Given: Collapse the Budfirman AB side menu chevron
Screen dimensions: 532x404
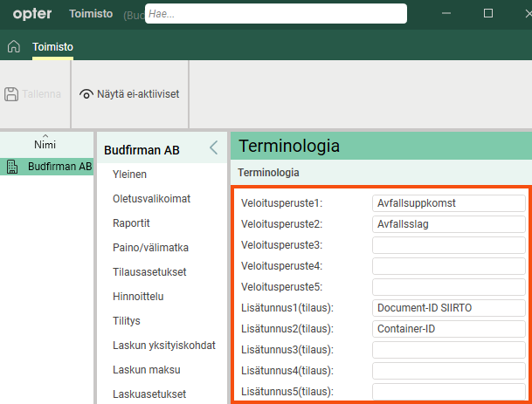Looking at the screenshot, I should click(214, 148).
